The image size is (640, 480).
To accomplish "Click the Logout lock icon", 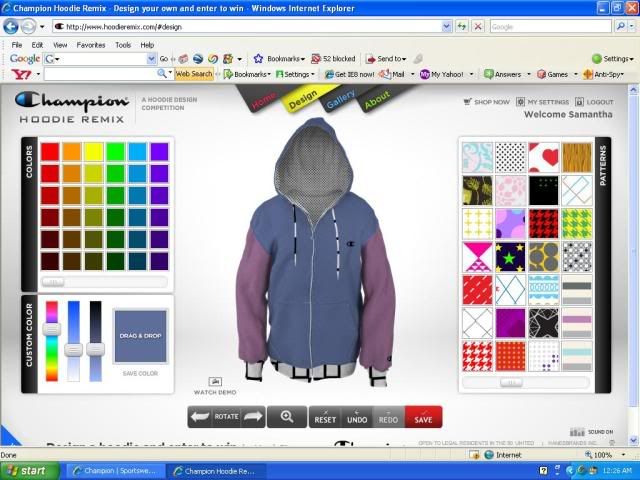I will pyautogui.click(x=579, y=102).
